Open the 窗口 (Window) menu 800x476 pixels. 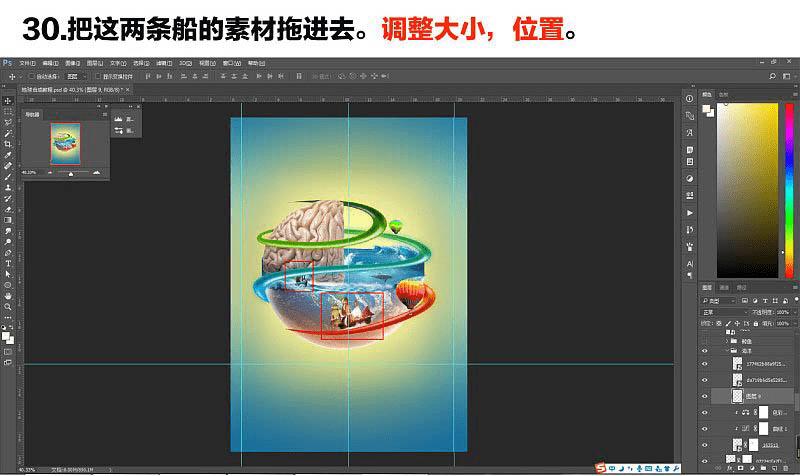231,63
